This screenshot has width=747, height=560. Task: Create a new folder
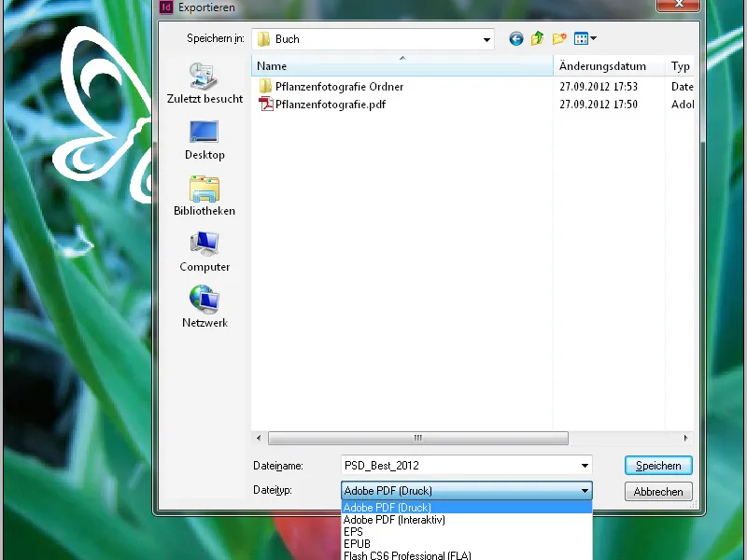tap(559, 38)
